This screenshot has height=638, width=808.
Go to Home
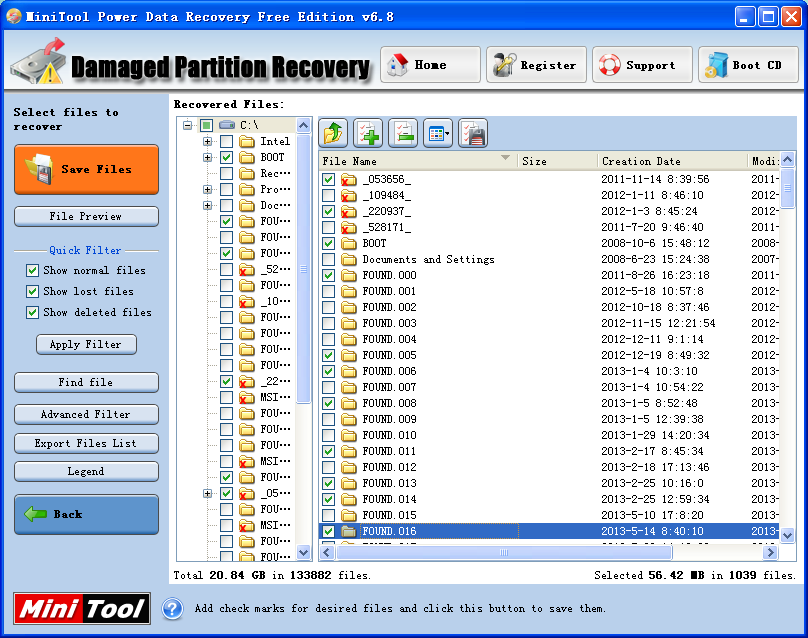point(430,64)
